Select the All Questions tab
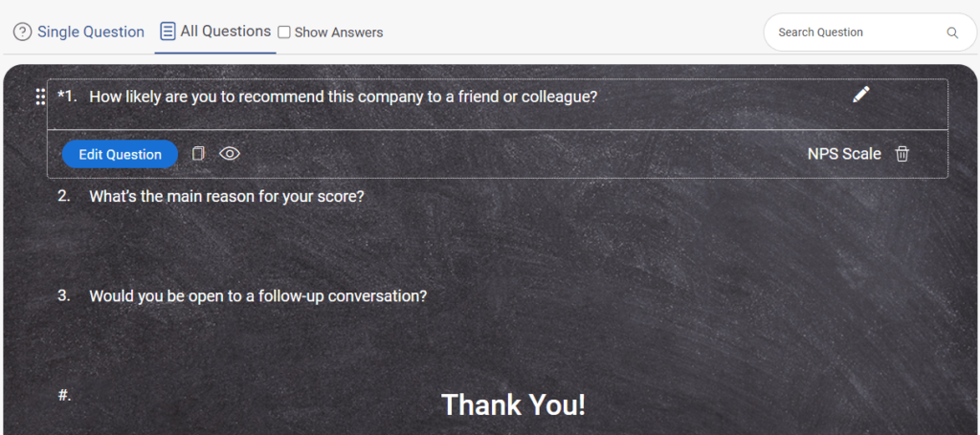Screen dimensions: 980x435 (225, 32)
